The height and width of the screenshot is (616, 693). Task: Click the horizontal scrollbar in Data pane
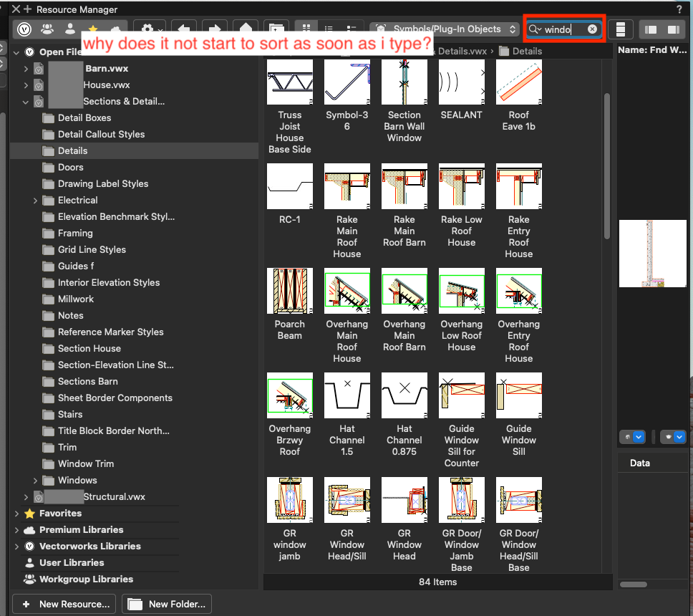(x=633, y=584)
